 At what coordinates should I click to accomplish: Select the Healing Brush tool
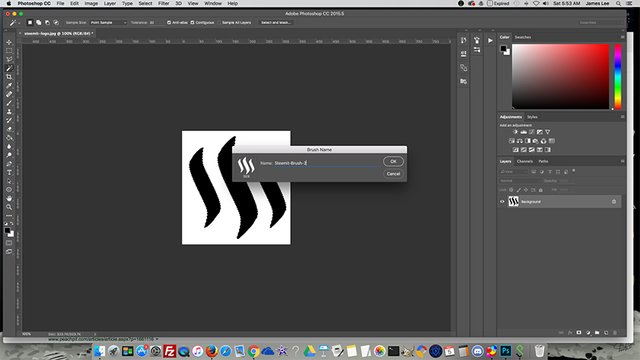(9, 94)
